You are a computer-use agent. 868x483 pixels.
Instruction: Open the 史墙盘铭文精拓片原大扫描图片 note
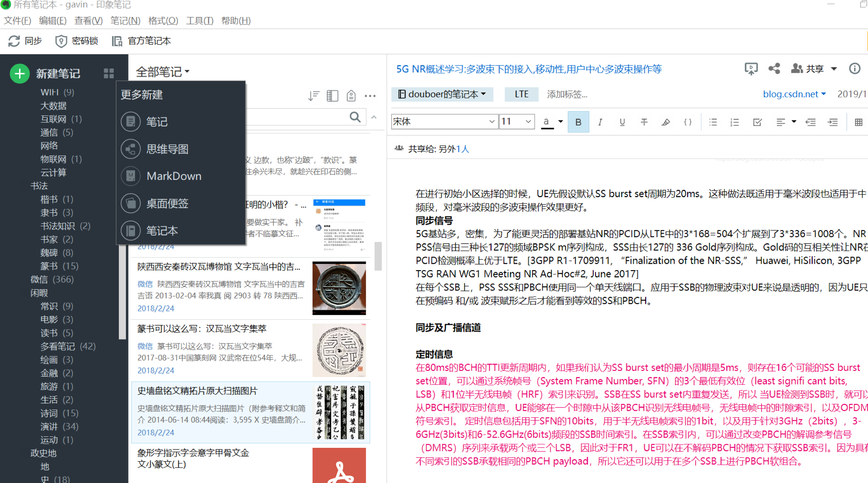[x=250, y=412]
